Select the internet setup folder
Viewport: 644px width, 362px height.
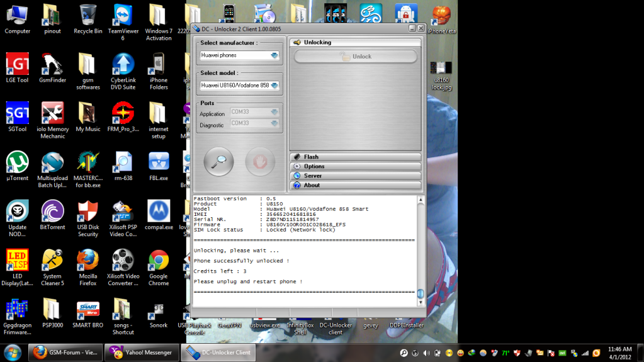click(x=159, y=120)
